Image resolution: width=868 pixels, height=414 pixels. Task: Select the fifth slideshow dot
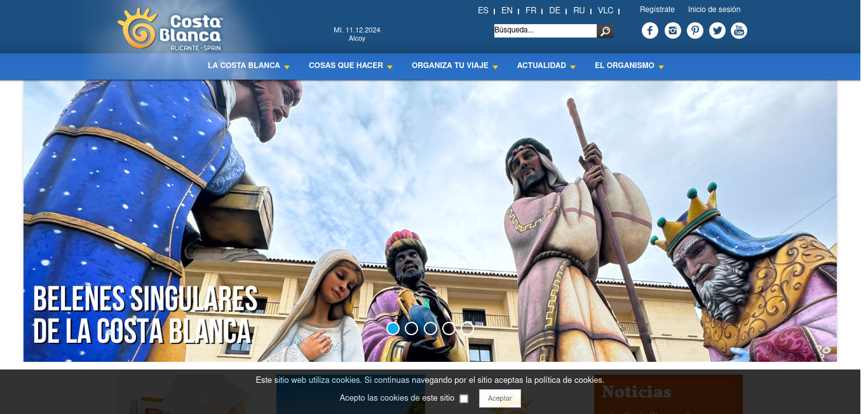467,328
